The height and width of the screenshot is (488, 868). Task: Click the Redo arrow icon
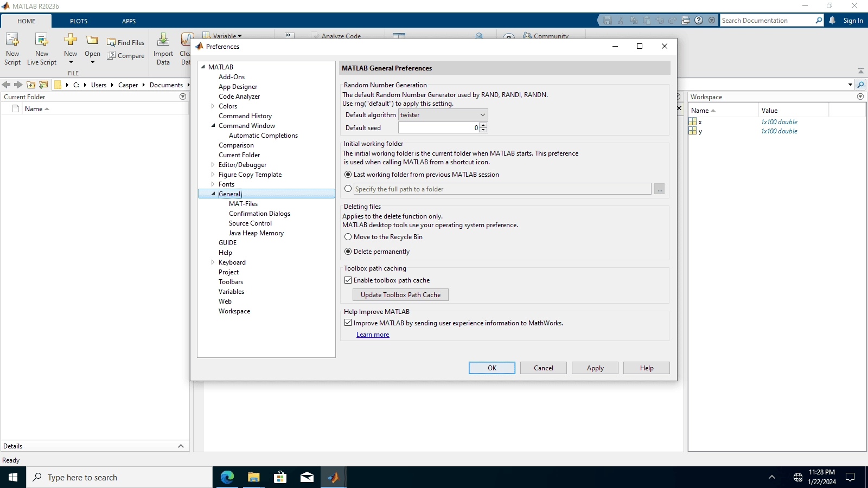click(x=673, y=21)
